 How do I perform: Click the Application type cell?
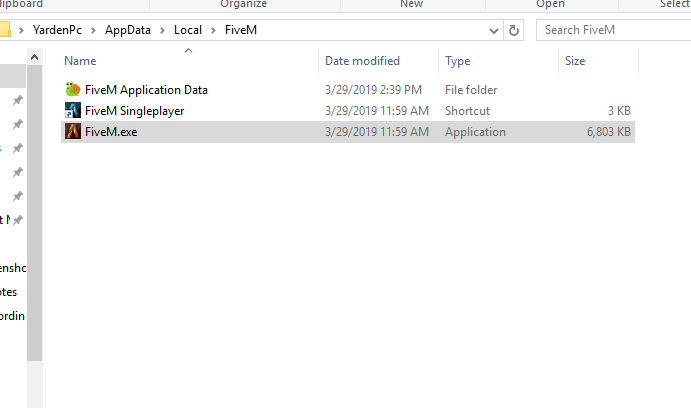click(x=475, y=132)
